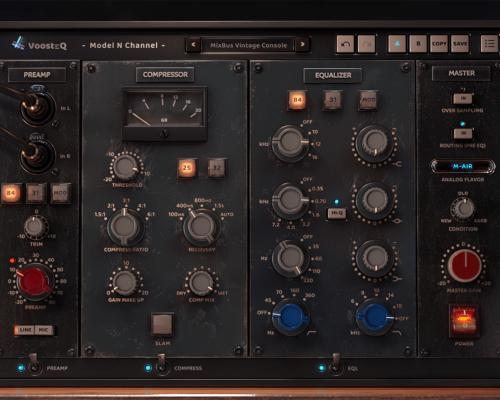500x400 pixels.
Task: Open the preset list menu icon
Action: [489, 44]
